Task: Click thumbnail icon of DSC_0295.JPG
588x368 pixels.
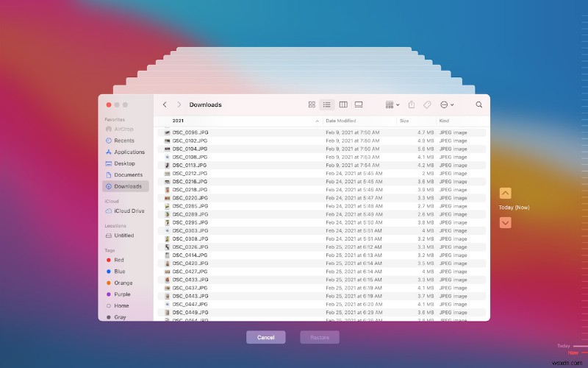Action: pyautogui.click(x=168, y=222)
